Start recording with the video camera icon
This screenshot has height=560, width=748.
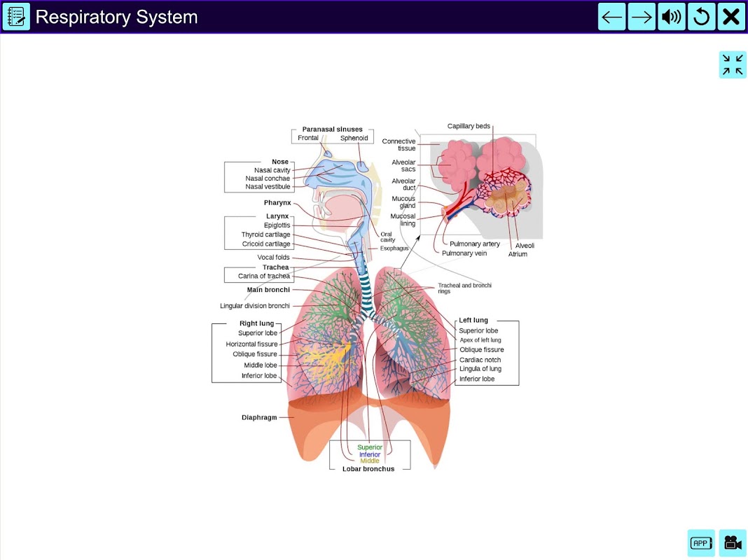point(733,542)
